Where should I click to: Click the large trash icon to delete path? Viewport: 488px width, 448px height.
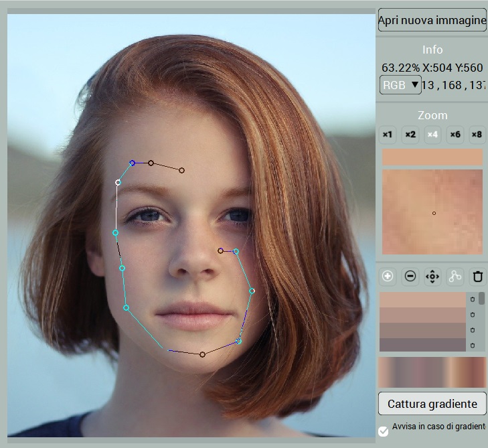pos(478,277)
